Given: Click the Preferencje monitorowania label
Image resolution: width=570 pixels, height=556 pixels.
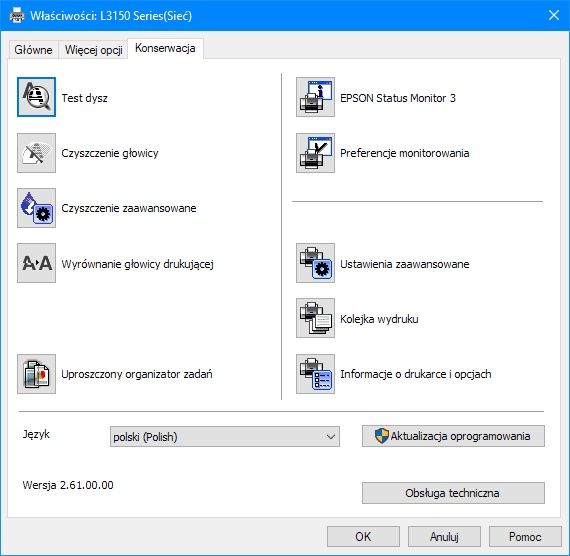Looking at the screenshot, I should 405,153.
